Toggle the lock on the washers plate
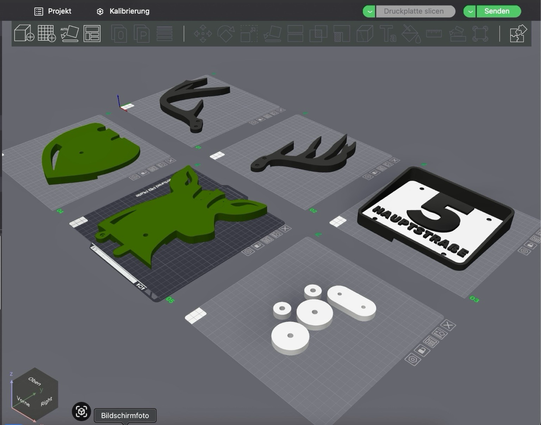541x425 pixels. [422, 351]
